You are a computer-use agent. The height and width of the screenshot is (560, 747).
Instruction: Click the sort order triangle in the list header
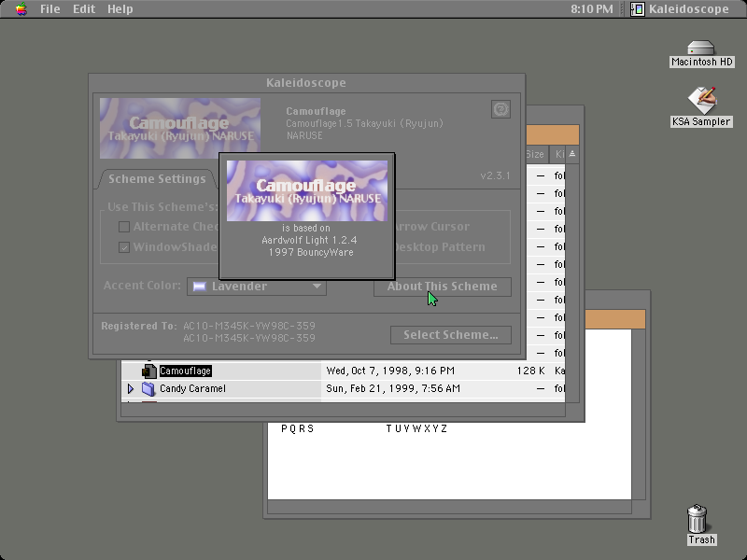(x=572, y=154)
